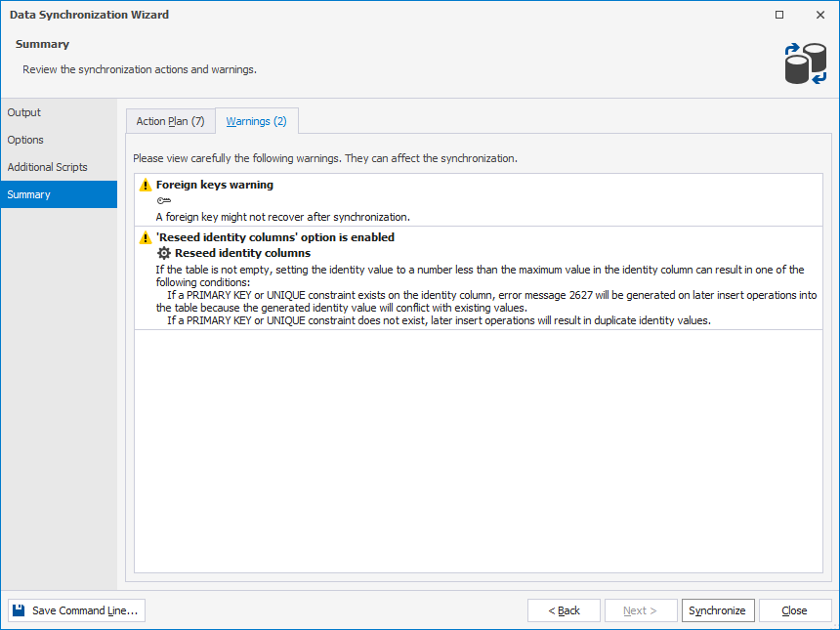Select the 'Reseed identity columns' option is enabled heading
This screenshot has width=840, height=630.
tap(275, 237)
